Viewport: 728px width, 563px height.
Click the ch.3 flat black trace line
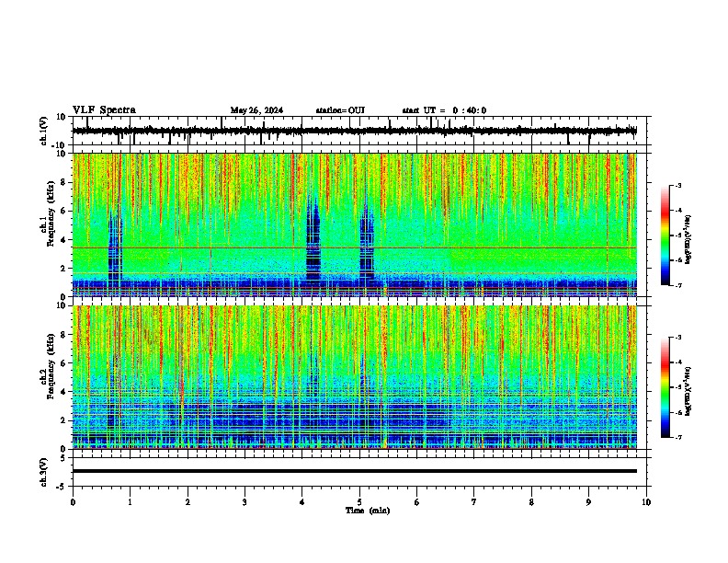click(355, 471)
